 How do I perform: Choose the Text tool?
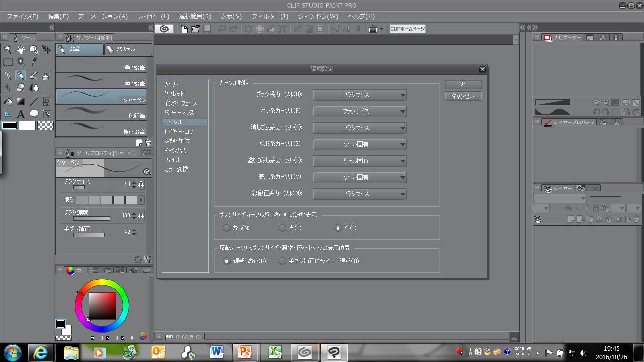point(21,114)
